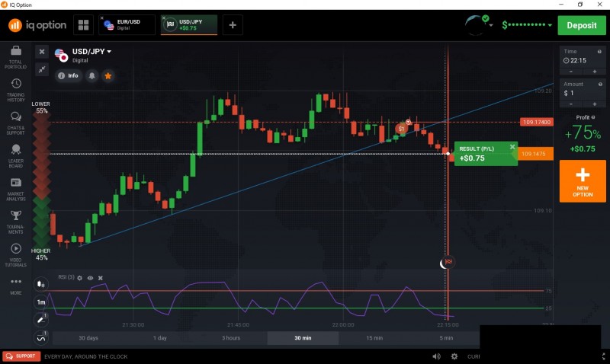Show Amount help tooltip
The width and height of the screenshot is (610, 364).
pyautogui.click(x=600, y=84)
